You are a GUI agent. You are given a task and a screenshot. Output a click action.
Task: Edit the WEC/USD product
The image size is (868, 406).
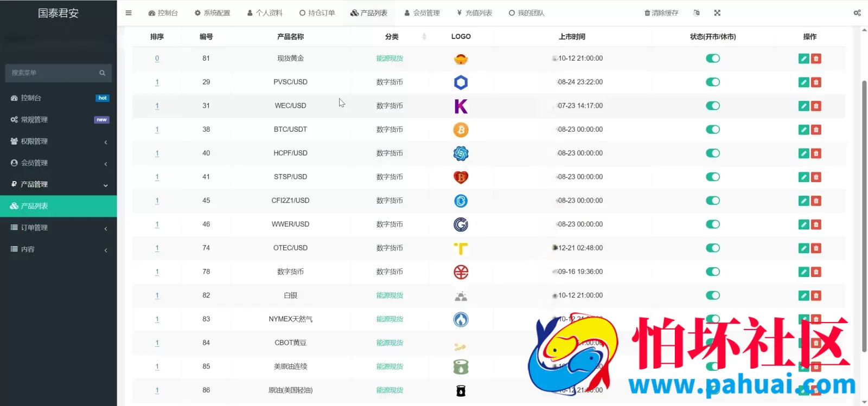pos(804,106)
